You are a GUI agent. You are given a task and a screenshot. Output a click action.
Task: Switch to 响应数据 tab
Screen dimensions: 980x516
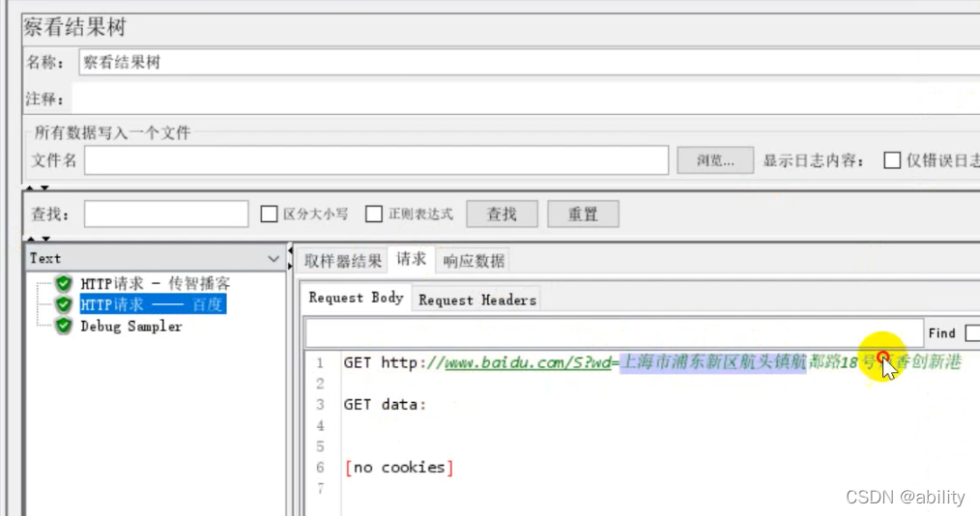(x=474, y=261)
